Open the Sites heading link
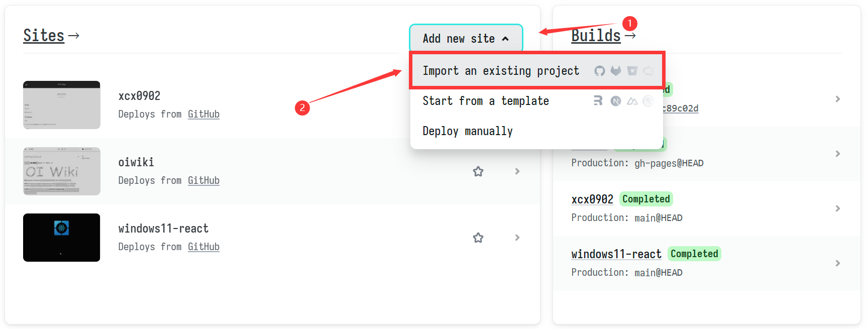 (x=44, y=36)
